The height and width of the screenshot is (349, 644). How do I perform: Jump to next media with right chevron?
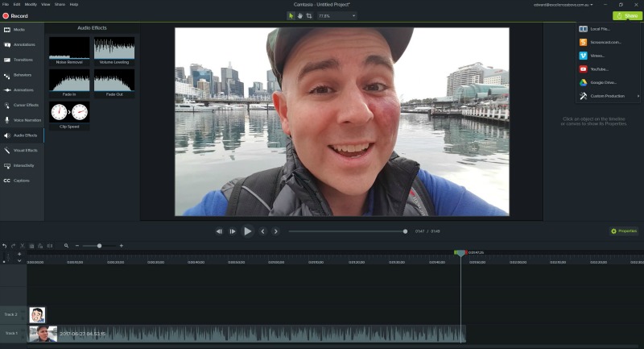(x=276, y=231)
